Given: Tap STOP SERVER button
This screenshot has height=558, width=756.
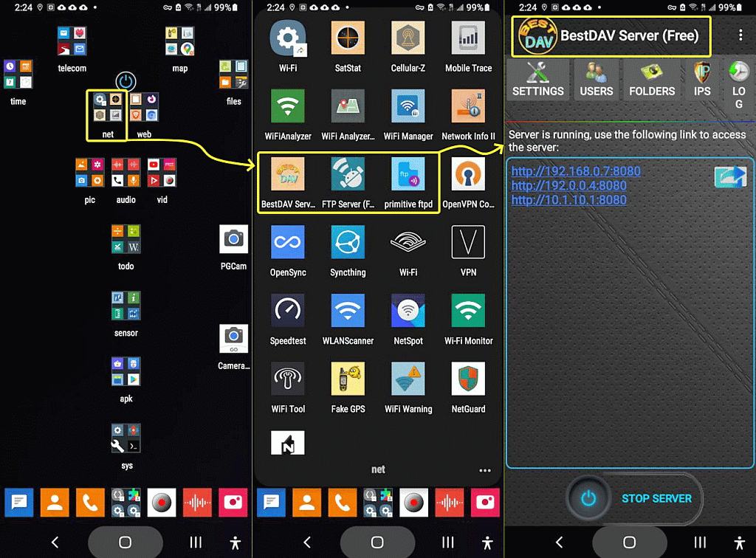Looking at the screenshot, I should click(656, 498).
